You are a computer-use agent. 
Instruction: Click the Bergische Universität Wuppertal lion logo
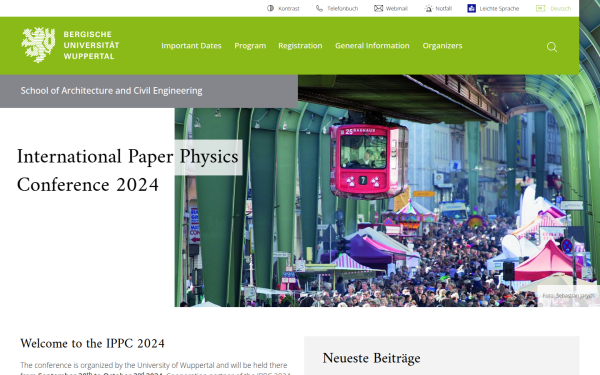38,45
